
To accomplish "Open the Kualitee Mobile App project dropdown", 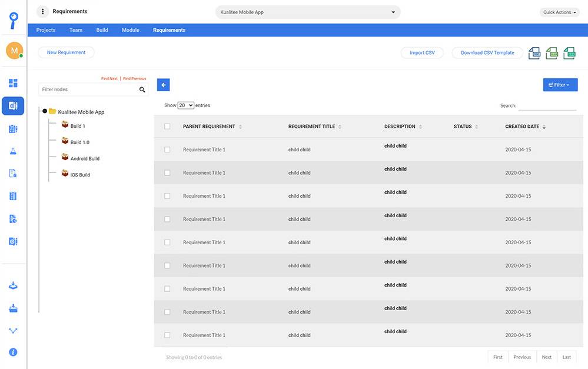I will 308,12.
